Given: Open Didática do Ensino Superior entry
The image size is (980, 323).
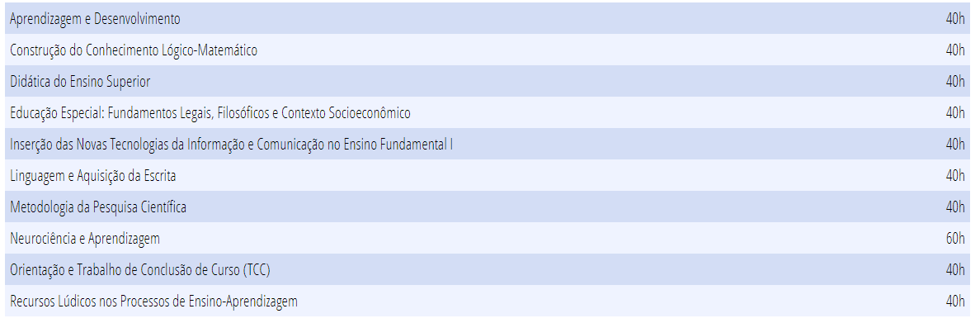Looking at the screenshot, I should [80, 82].
